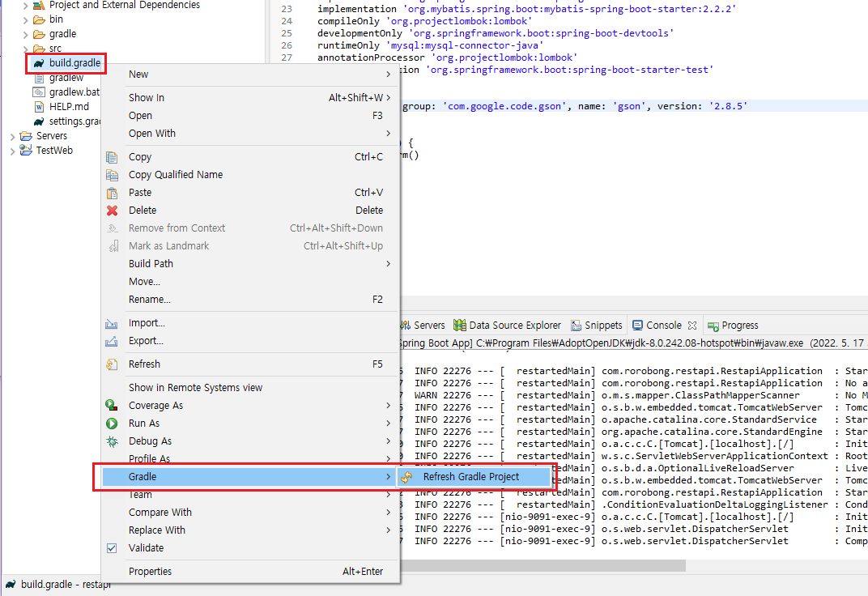The image size is (868, 596).
Task: Expand Project and External Dependencies node
Action: [x=25, y=6]
